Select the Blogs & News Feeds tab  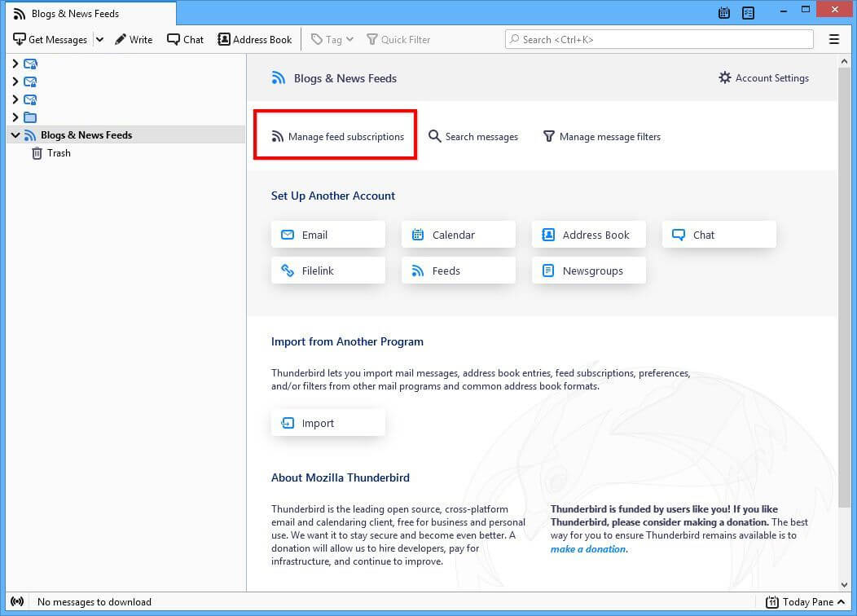click(90, 14)
